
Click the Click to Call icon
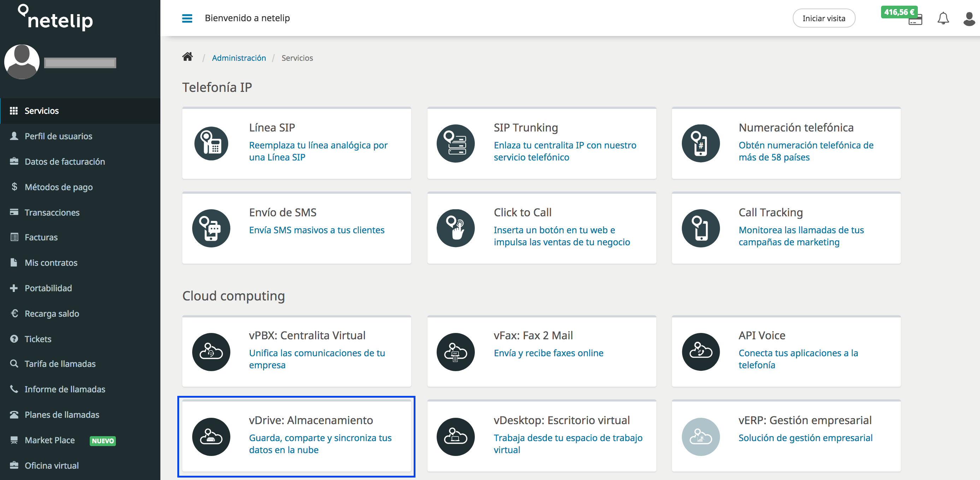[455, 228]
